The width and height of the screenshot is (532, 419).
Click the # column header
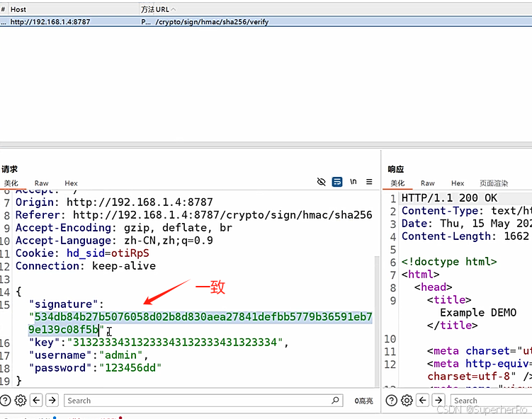(x=3, y=9)
